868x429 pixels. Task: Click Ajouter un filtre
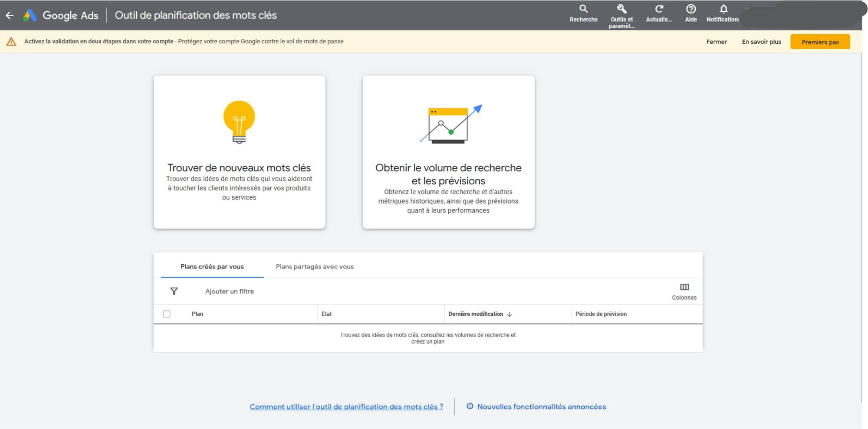pyautogui.click(x=230, y=291)
